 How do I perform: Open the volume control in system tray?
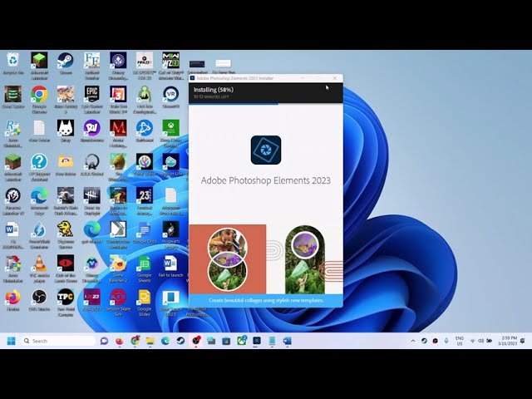[480, 341]
